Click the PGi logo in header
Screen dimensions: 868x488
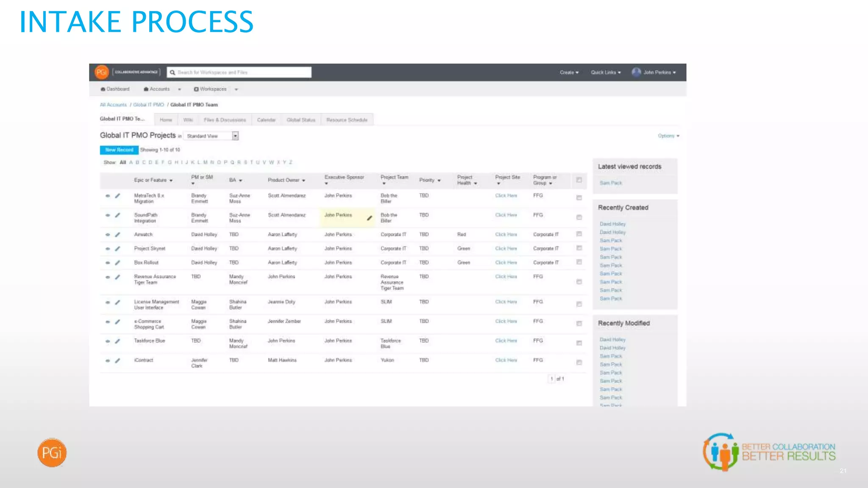tap(102, 72)
